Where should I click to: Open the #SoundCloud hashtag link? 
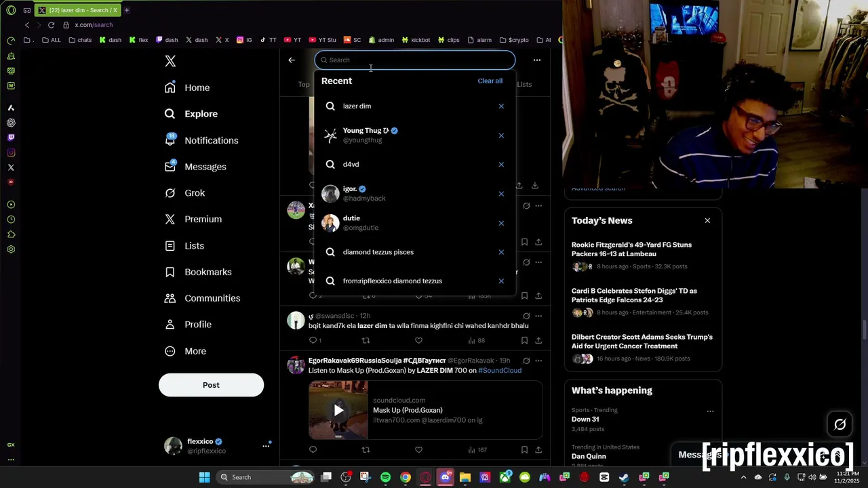pos(500,371)
